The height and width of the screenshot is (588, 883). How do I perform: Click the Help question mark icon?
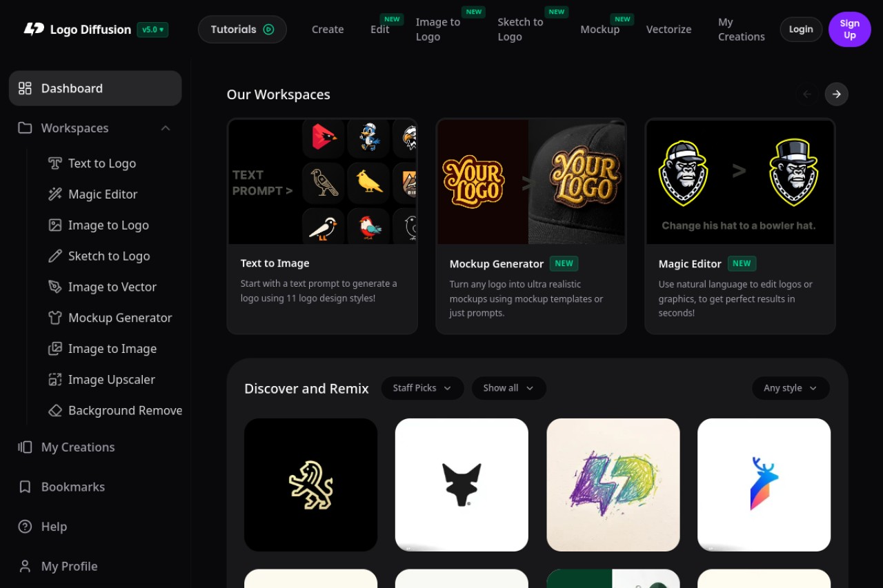point(25,527)
